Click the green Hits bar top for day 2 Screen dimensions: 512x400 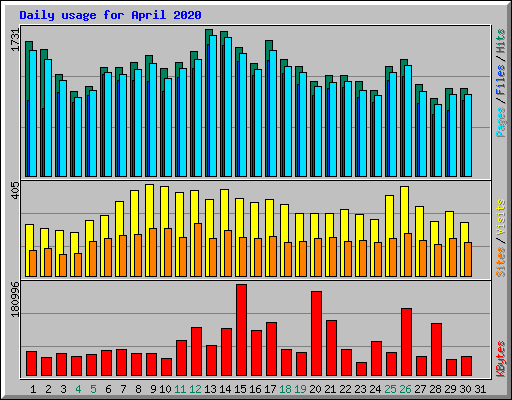pos(44,54)
